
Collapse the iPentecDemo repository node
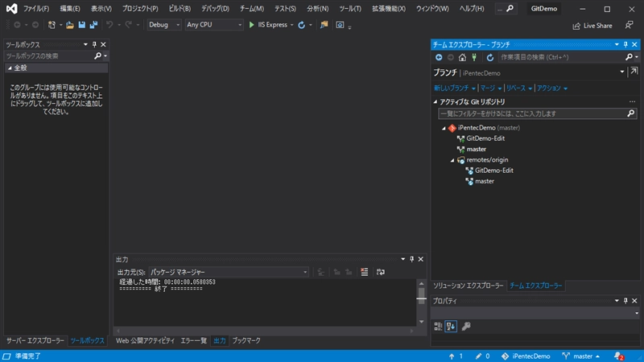coord(444,128)
